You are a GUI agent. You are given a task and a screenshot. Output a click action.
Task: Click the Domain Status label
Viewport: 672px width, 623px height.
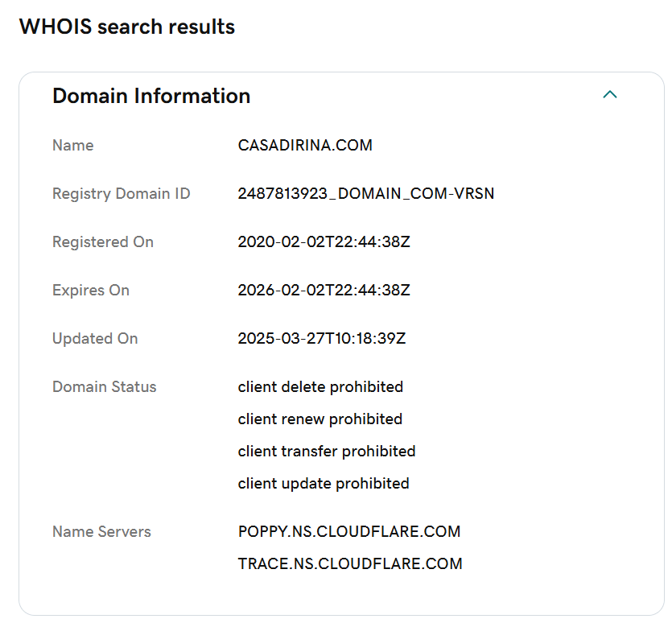(104, 386)
